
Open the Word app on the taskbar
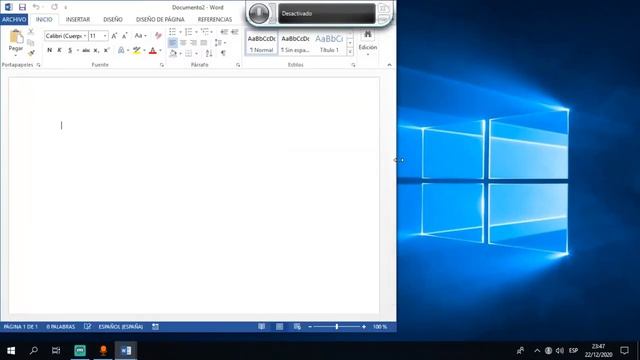(126, 350)
